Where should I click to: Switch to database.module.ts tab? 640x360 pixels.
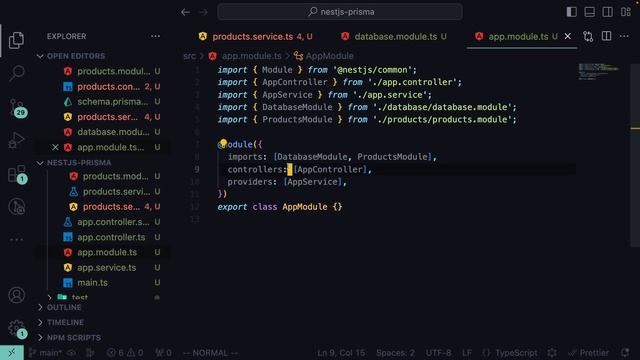[x=394, y=36]
